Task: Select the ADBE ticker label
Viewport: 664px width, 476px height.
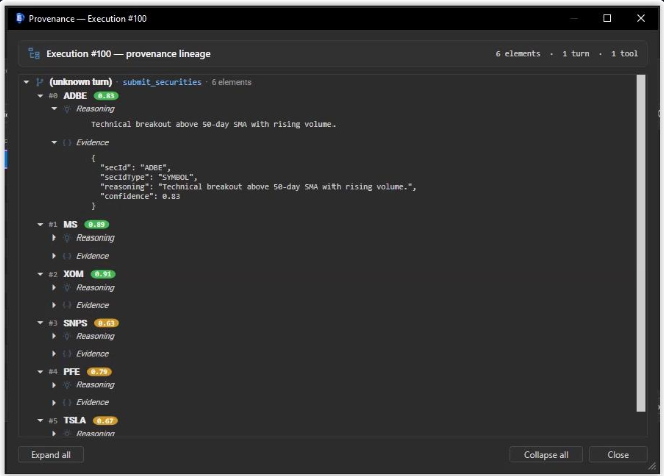Action: tap(75, 96)
